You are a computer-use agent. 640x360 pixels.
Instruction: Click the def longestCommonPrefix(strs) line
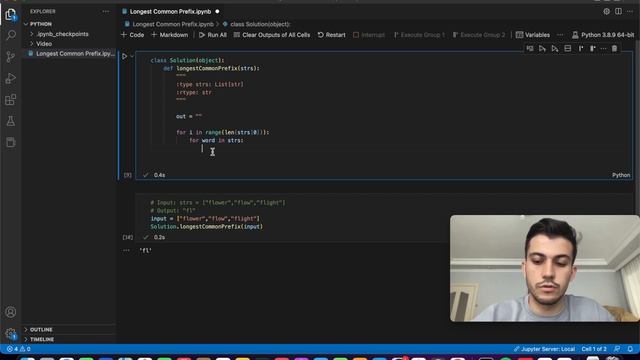(x=211, y=68)
